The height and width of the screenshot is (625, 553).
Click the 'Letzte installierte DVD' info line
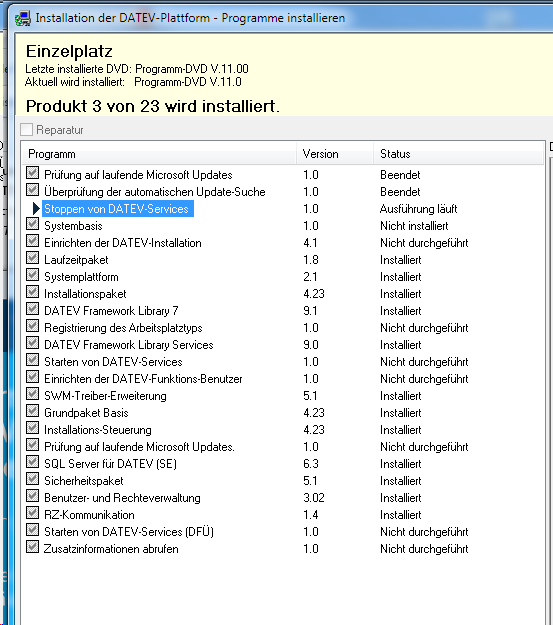[137, 69]
